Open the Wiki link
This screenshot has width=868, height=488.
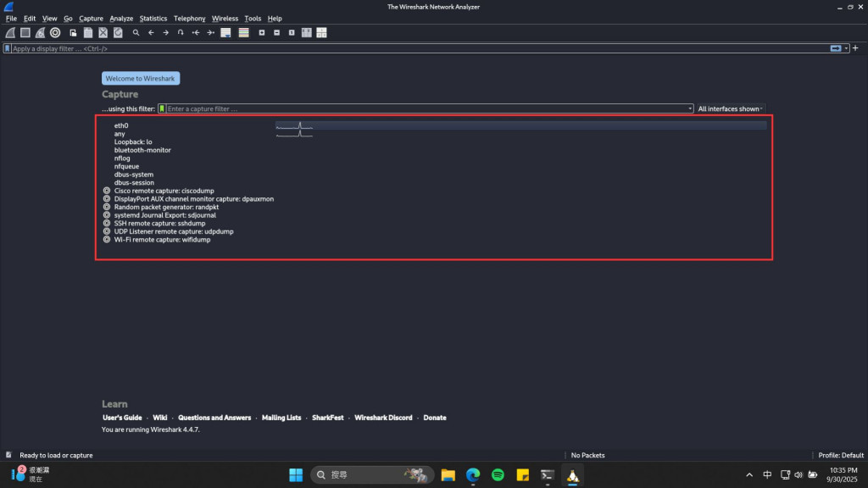tap(160, 418)
